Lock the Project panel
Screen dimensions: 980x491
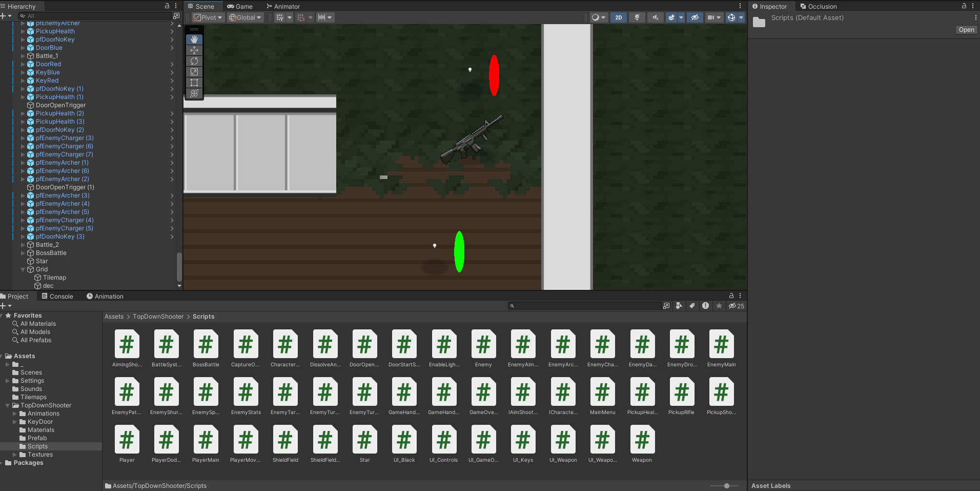[x=731, y=296]
